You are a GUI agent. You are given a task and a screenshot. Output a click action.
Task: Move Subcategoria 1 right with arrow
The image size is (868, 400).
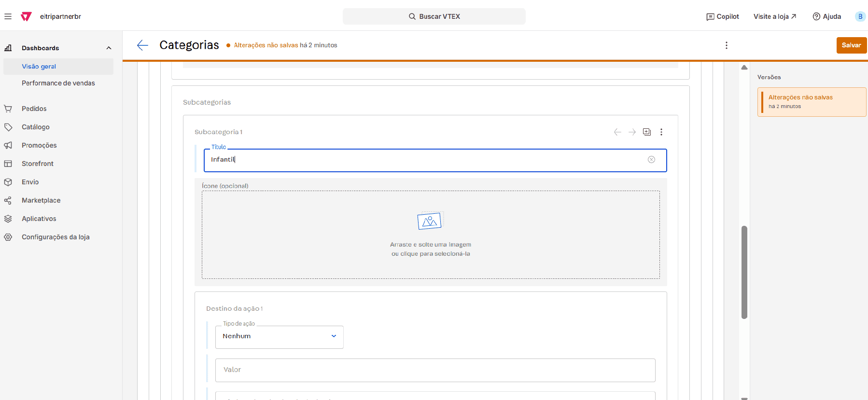[x=632, y=132]
